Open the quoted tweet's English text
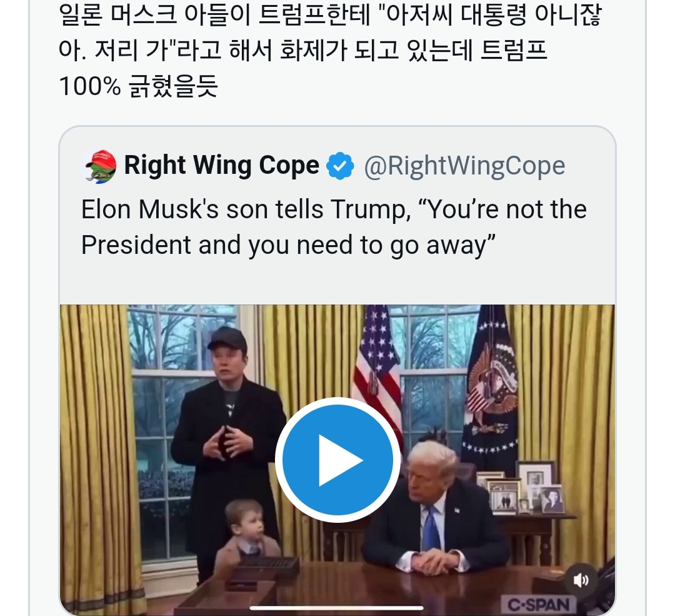675x616 pixels. pos(334,228)
